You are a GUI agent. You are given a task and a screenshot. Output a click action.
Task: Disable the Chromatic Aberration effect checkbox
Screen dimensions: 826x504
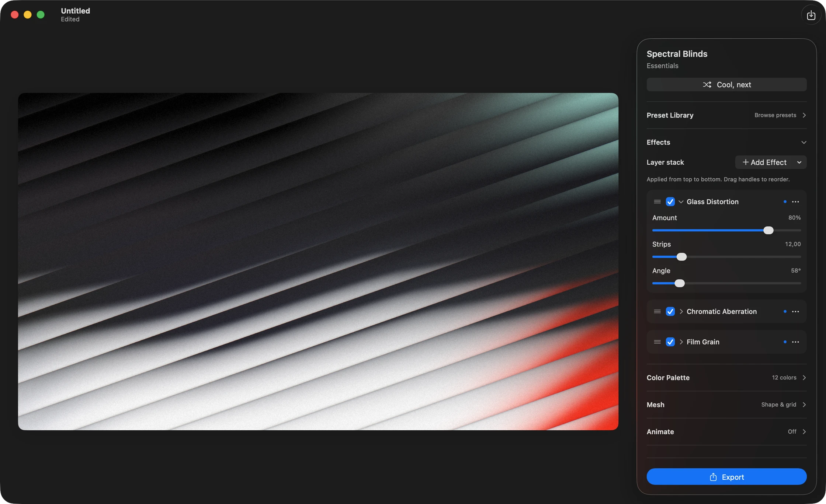click(670, 311)
